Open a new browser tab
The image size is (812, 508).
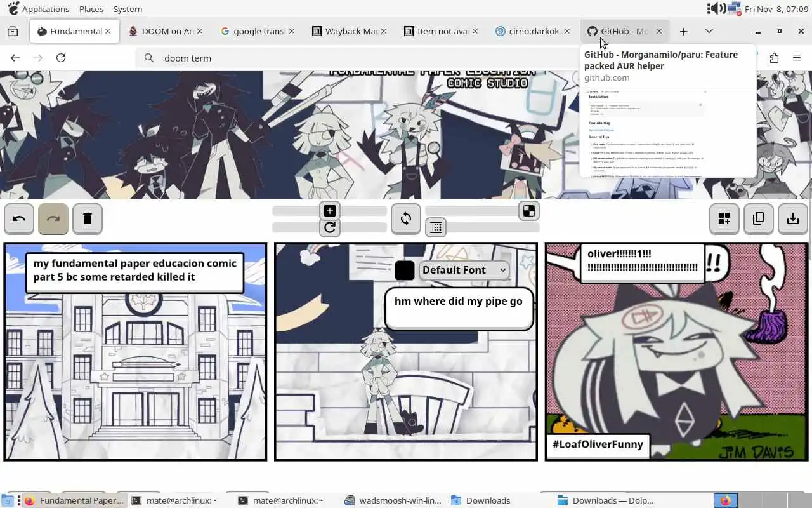pos(683,31)
